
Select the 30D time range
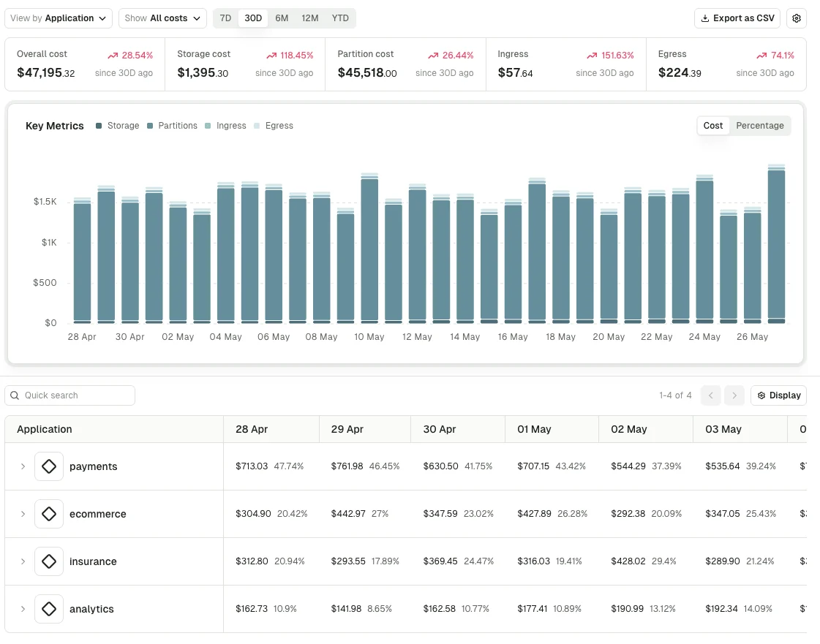pos(253,18)
